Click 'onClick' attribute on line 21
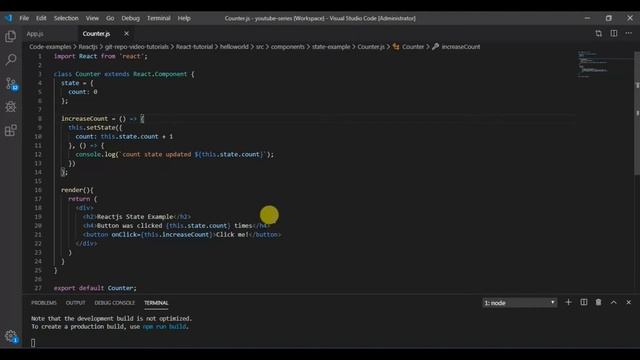Viewport: 640px width, 360px height. (x=124, y=235)
